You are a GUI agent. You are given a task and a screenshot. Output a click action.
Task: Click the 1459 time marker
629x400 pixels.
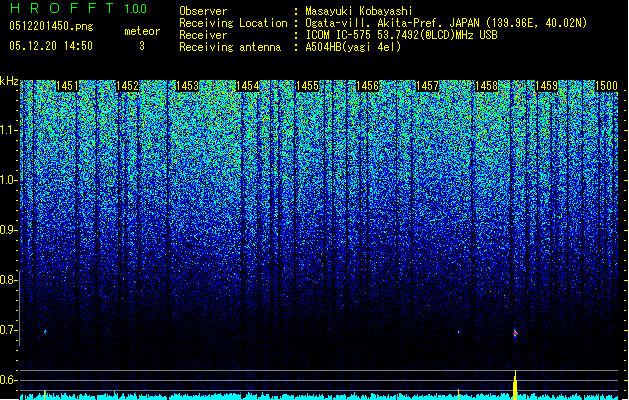547,86
